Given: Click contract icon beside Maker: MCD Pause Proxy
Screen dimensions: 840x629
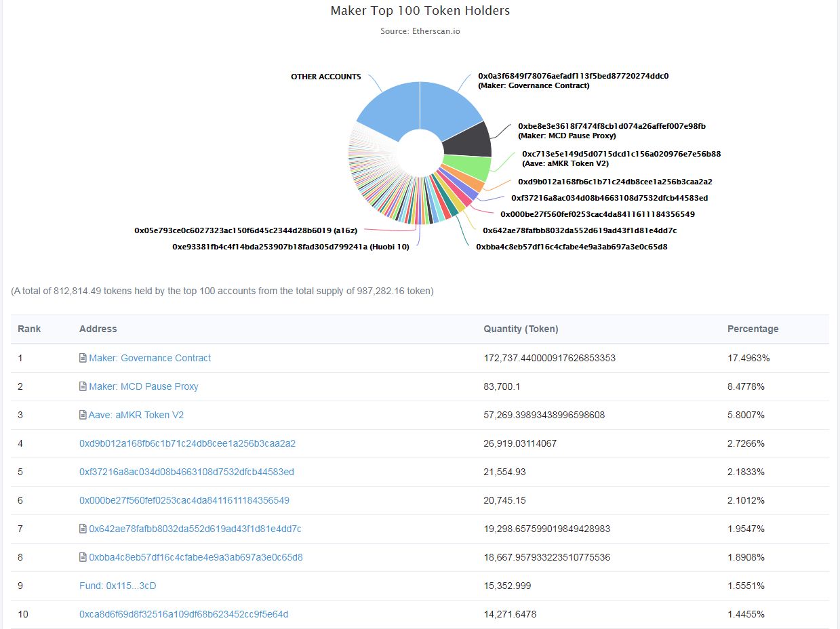Looking at the screenshot, I should 83,386.
